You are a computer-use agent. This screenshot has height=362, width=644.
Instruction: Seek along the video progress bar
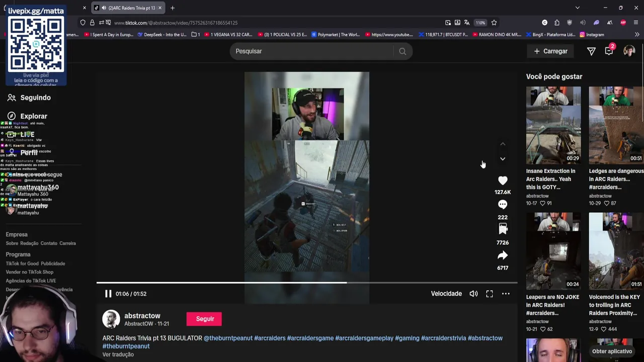click(x=307, y=283)
